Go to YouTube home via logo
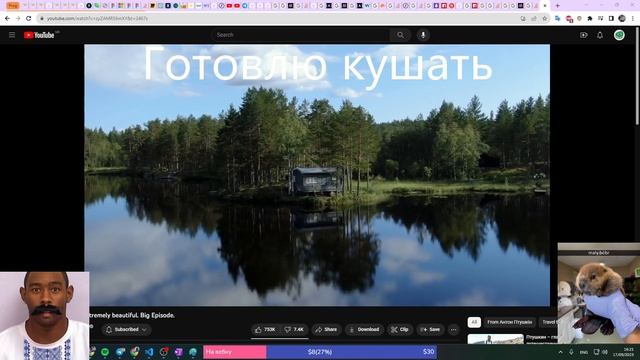This screenshot has width=640, height=360. pos(39,35)
